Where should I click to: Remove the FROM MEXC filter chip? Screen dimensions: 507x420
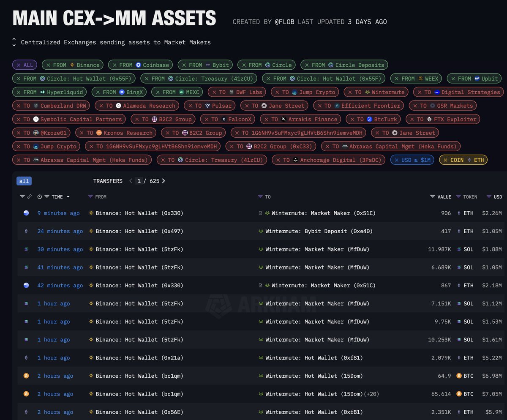[158, 92]
